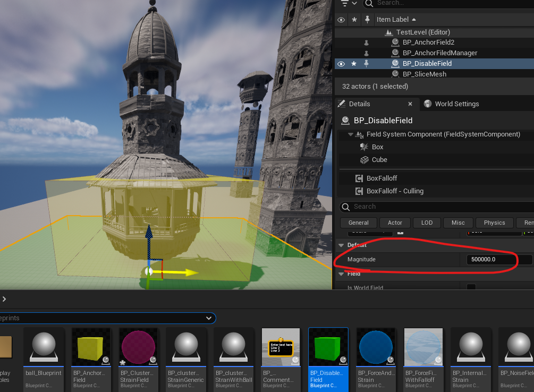Select BP_ForceFieldWithFalloff asset thumbnail
The width and height of the screenshot is (534, 392).
point(423,347)
